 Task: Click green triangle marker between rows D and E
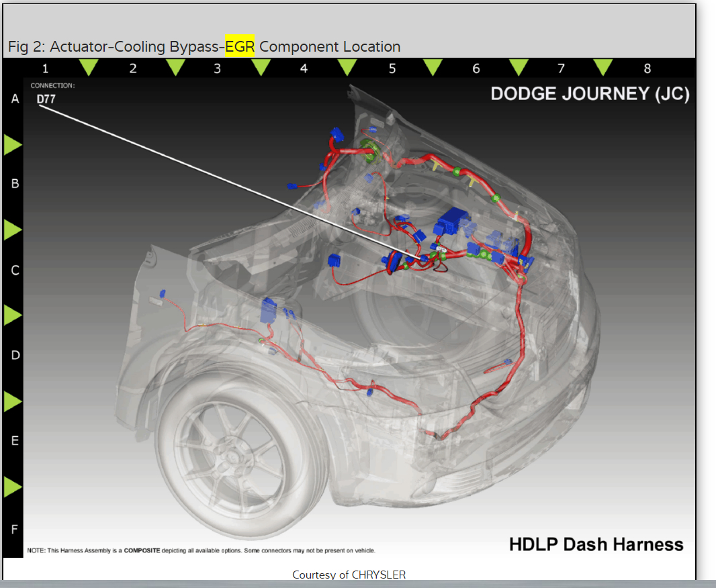pos(12,401)
